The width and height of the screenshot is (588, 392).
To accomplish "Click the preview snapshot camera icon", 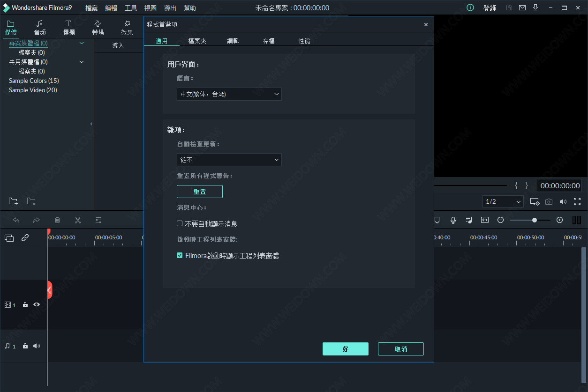I will (x=549, y=201).
